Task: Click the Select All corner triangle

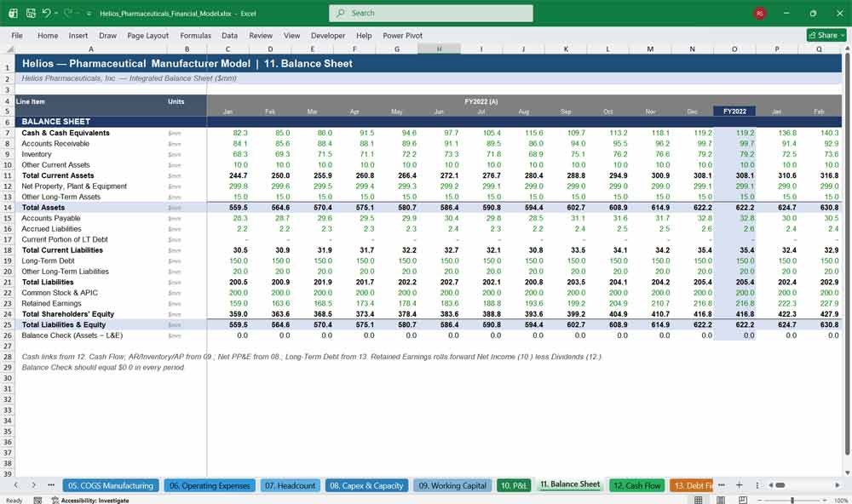Action: 9,49
